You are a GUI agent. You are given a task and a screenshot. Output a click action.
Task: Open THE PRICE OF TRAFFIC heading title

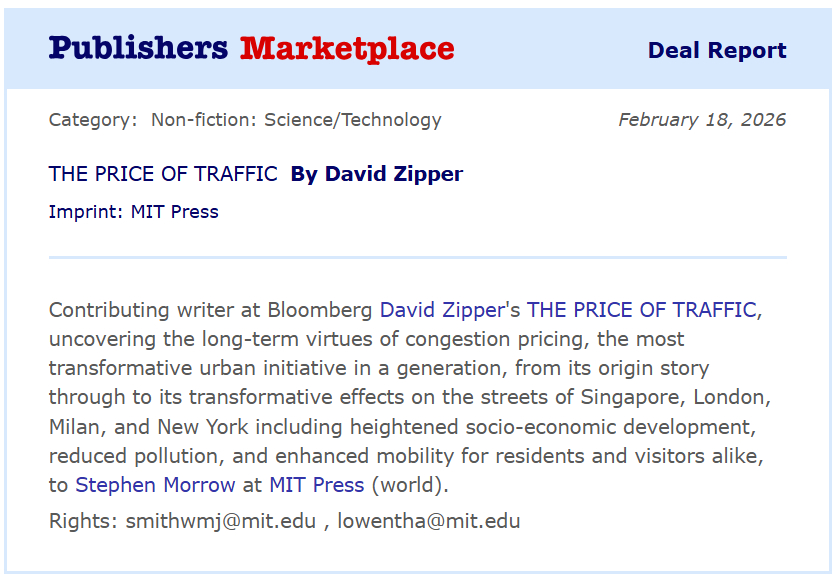163,174
